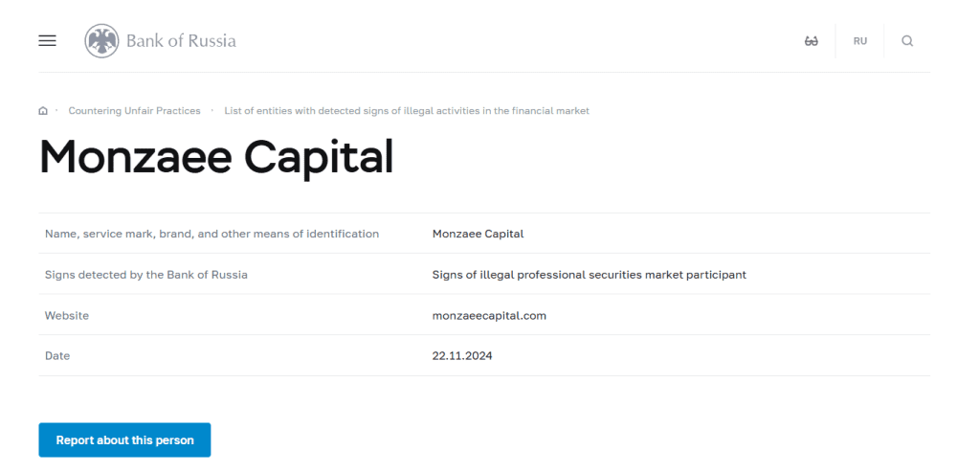The height and width of the screenshot is (473, 980).
Task: Click the Name, service mark, brand row label
Action: click(x=212, y=234)
